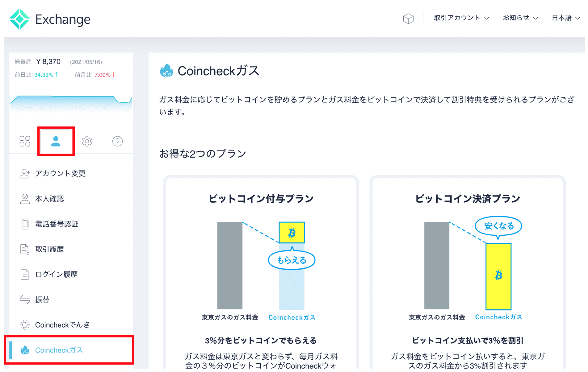Open アカウント変更 in the sidebar
Screen dimensions: 588x372
60,174
